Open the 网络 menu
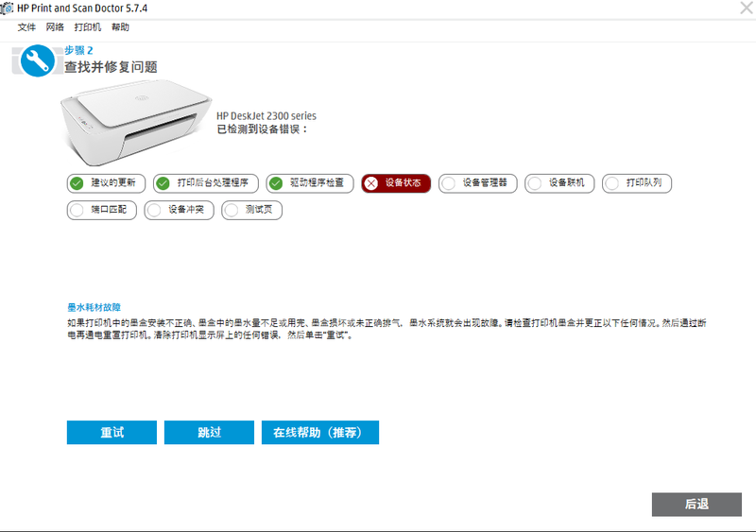This screenshot has width=756, height=532. [x=55, y=27]
